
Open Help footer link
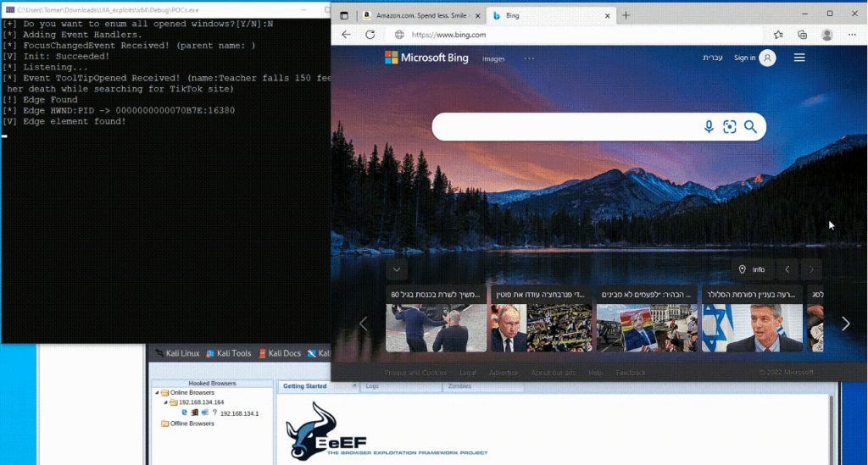coord(596,373)
